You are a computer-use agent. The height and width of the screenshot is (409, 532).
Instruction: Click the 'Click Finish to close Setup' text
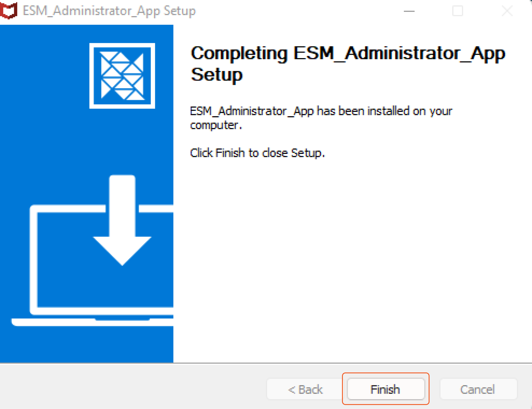257,153
